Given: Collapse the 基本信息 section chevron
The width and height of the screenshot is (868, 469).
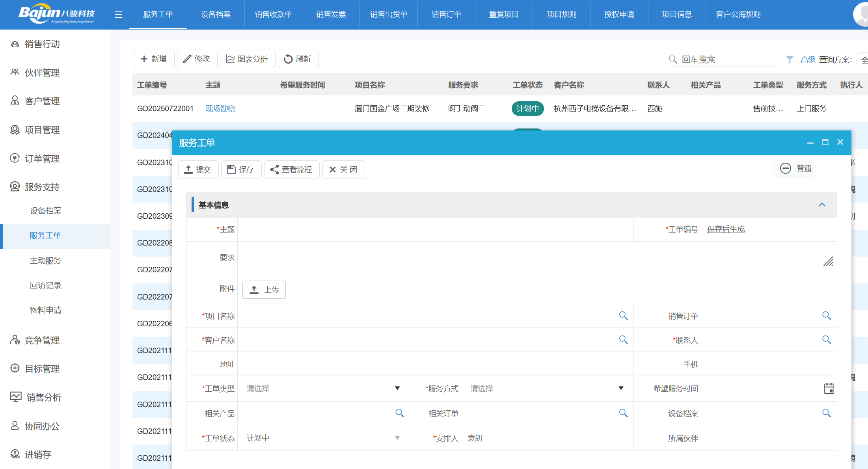Looking at the screenshot, I should 821,205.
